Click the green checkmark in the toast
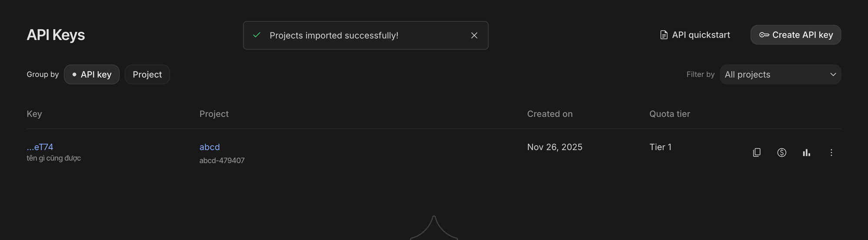The image size is (868, 240). (x=256, y=35)
